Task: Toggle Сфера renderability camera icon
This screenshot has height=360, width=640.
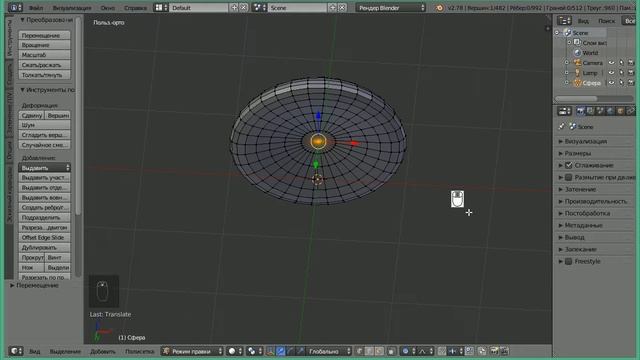Action: [631, 83]
